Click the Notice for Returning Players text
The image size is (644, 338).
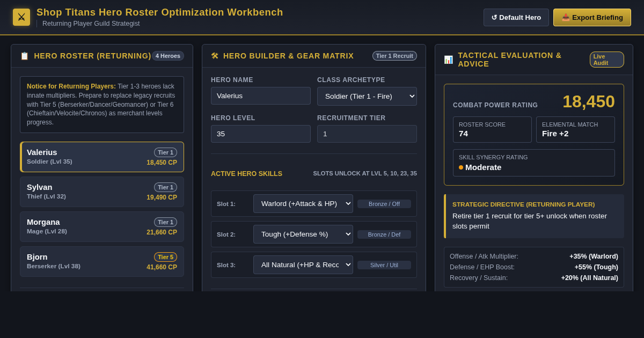click(x=71, y=86)
